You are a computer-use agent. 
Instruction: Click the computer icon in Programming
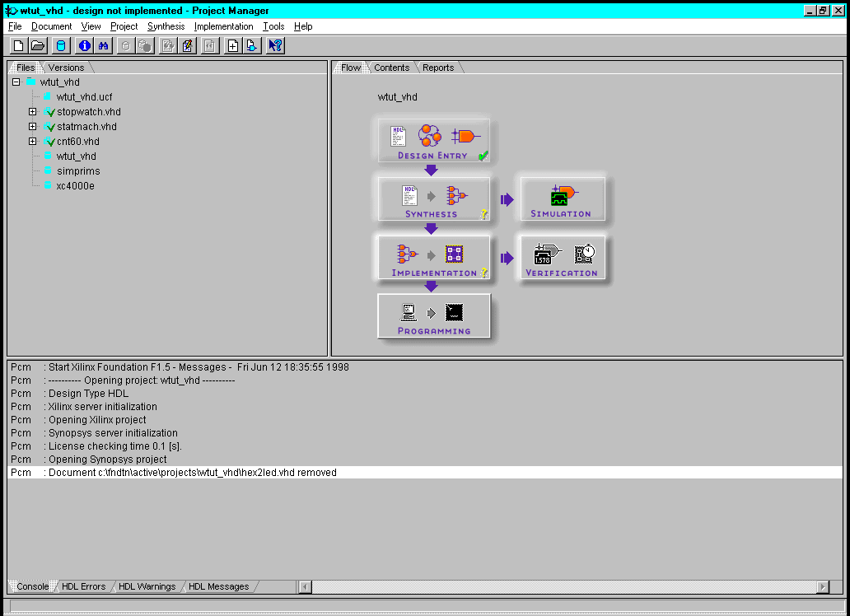point(409,312)
